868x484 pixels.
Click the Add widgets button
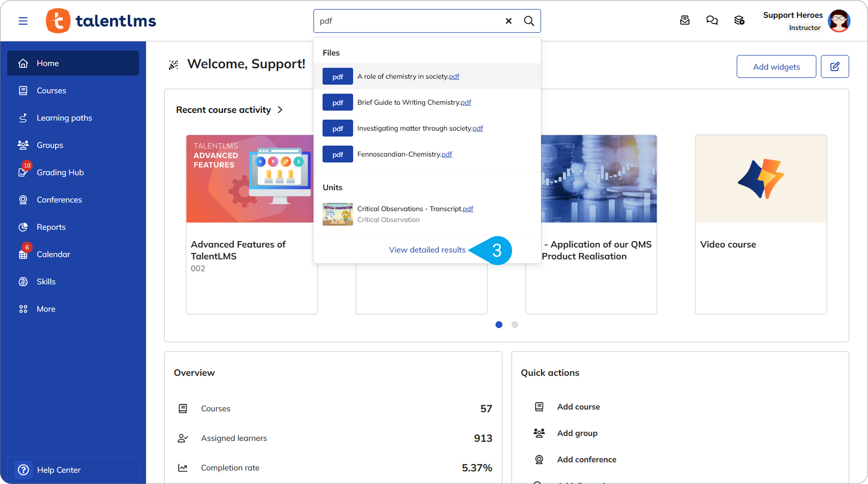[x=776, y=67]
